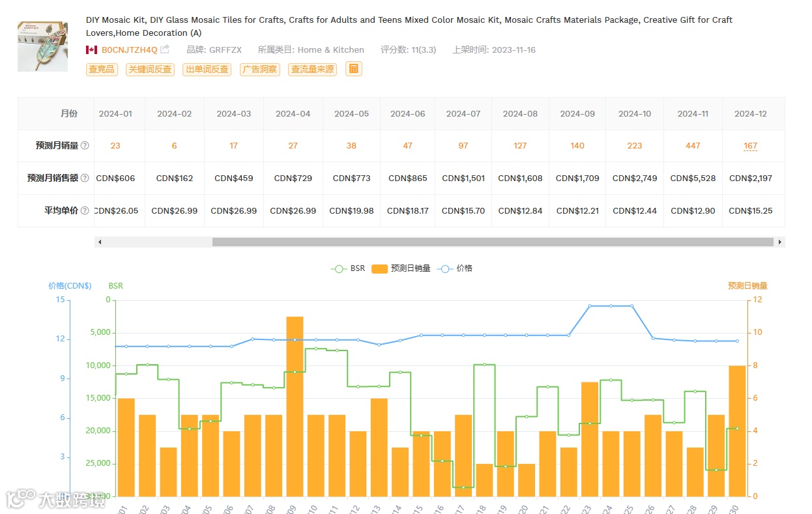Click the Canada flag icon
The width and height of the screenshot is (812, 514).
pos(91,50)
